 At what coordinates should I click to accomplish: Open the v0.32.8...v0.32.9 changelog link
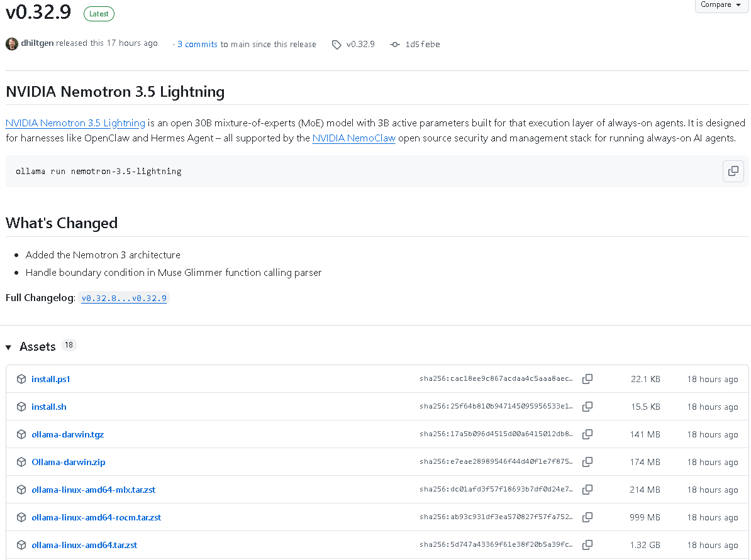(x=124, y=298)
